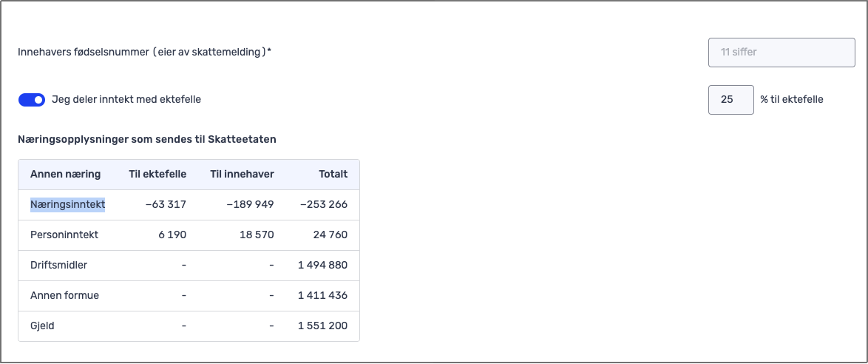Click the Til ektefelle column header
Image resolution: width=868 pixels, height=364 pixels.
157,175
